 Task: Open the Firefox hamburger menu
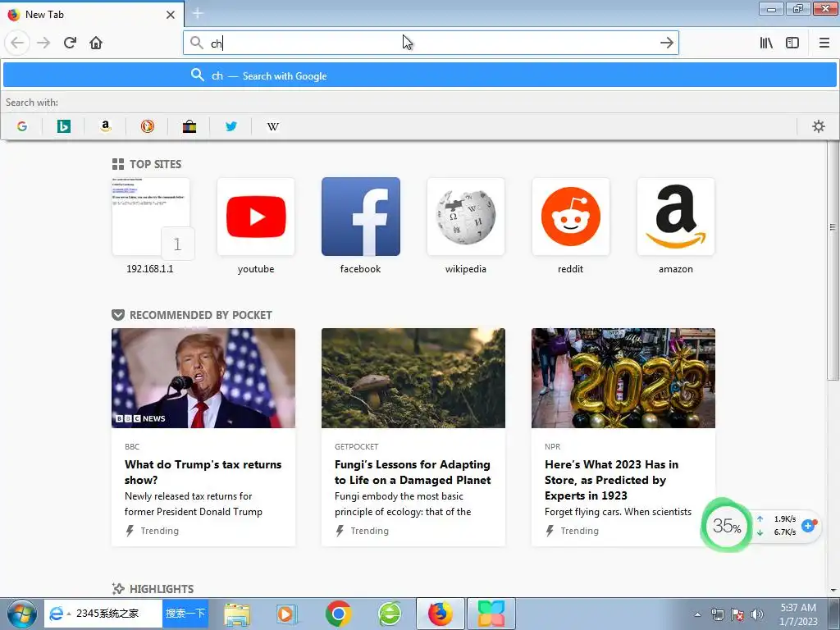pyautogui.click(x=824, y=43)
